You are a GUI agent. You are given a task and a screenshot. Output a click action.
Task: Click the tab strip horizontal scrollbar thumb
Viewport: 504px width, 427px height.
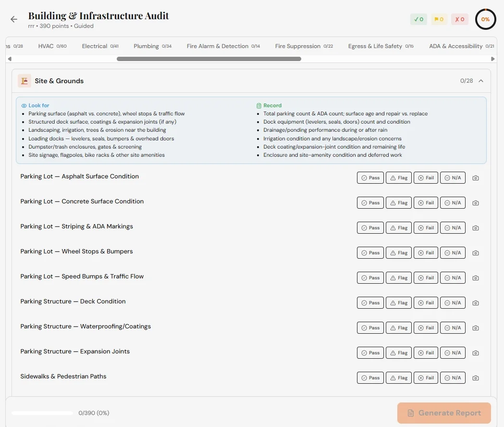tap(209, 59)
